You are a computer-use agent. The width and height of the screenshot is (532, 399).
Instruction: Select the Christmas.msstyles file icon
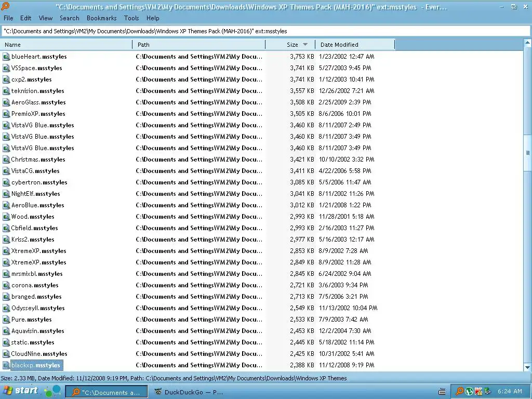click(6, 159)
